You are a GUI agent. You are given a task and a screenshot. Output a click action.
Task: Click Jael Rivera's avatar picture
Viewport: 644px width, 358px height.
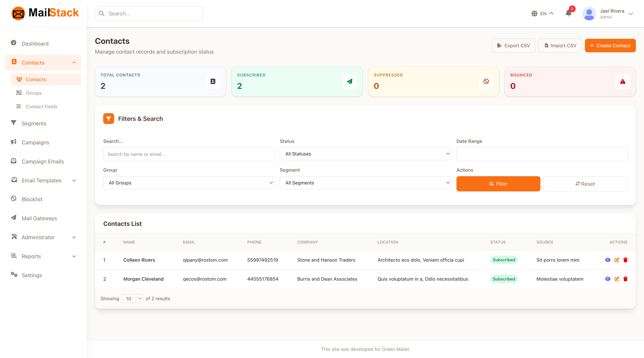(x=589, y=14)
